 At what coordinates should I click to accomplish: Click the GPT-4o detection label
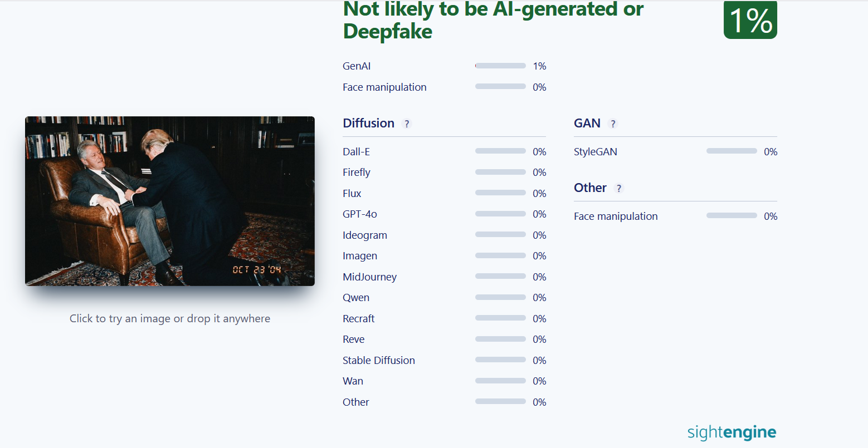click(x=360, y=214)
